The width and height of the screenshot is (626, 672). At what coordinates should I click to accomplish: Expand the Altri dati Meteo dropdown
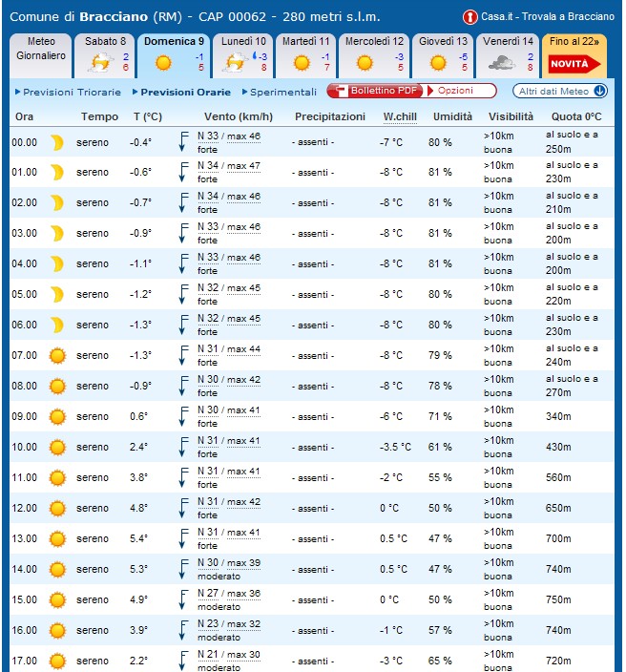(560, 92)
